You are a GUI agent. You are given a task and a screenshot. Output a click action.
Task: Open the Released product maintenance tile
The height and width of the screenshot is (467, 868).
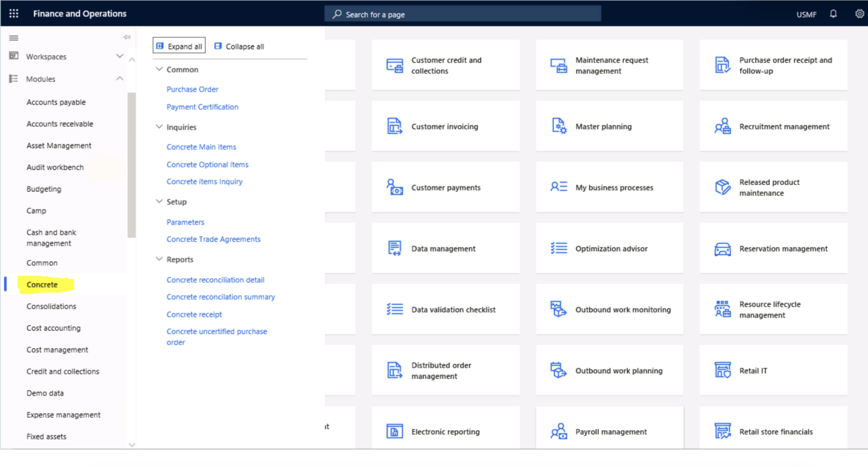coord(773,187)
